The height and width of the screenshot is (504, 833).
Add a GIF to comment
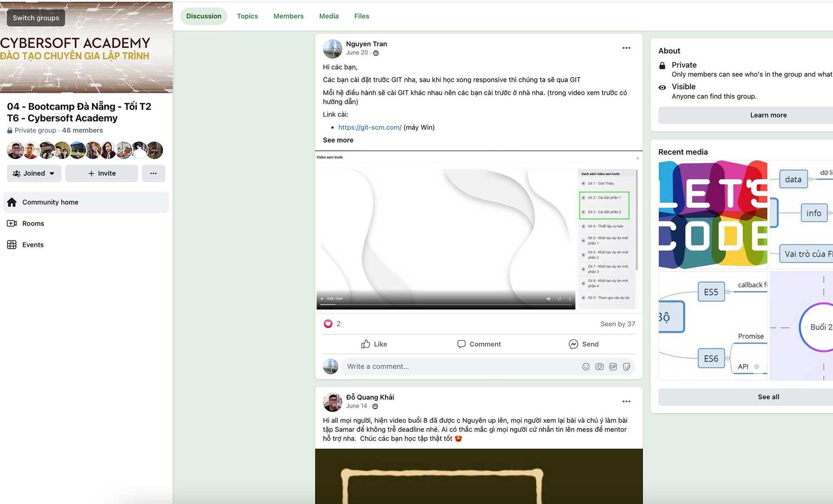coord(613,367)
